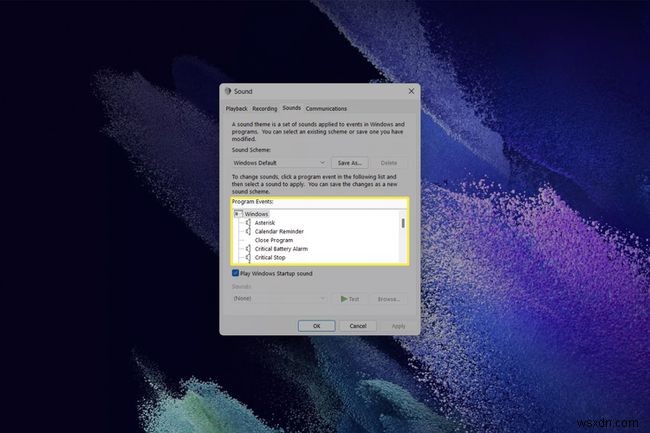The height and width of the screenshot is (433, 650).
Task: Click the Critical Stop speaker icon
Action: (248, 257)
